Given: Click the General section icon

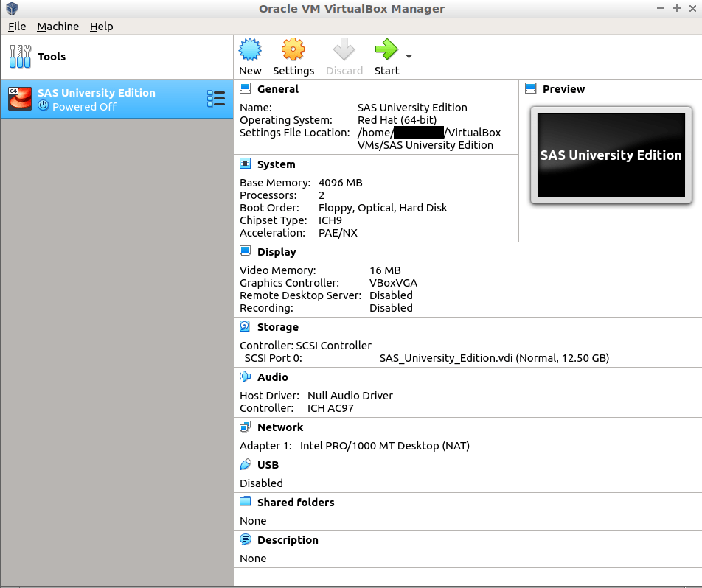Looking at the screenshot, I should click(x=246, y=88).
